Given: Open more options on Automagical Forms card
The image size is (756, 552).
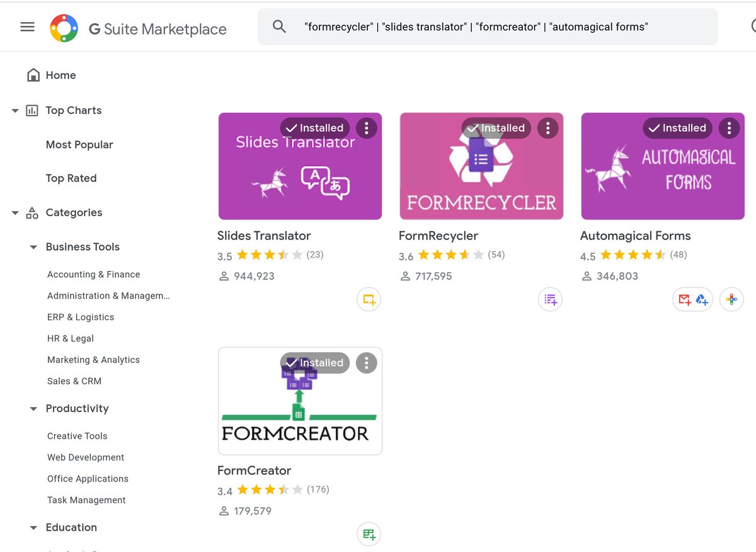Looking at the screenshot, I should tap(729, 128).
